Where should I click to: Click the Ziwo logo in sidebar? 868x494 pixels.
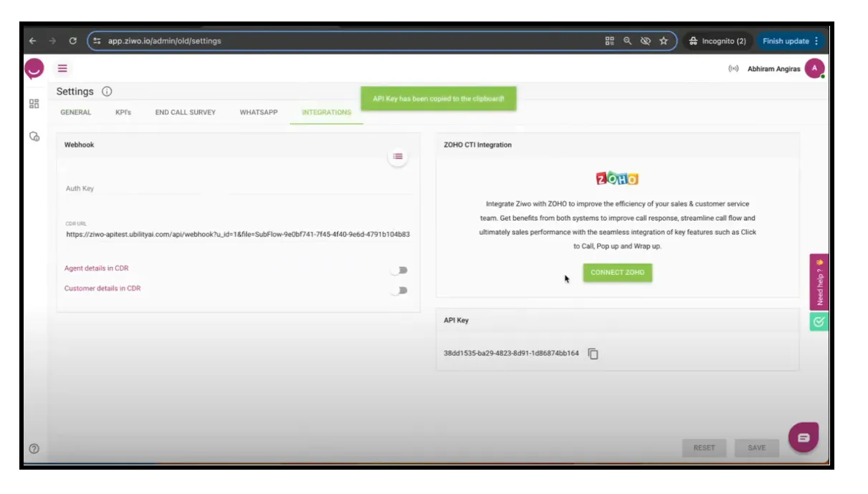pyautogui.click(x=34, y=69)
